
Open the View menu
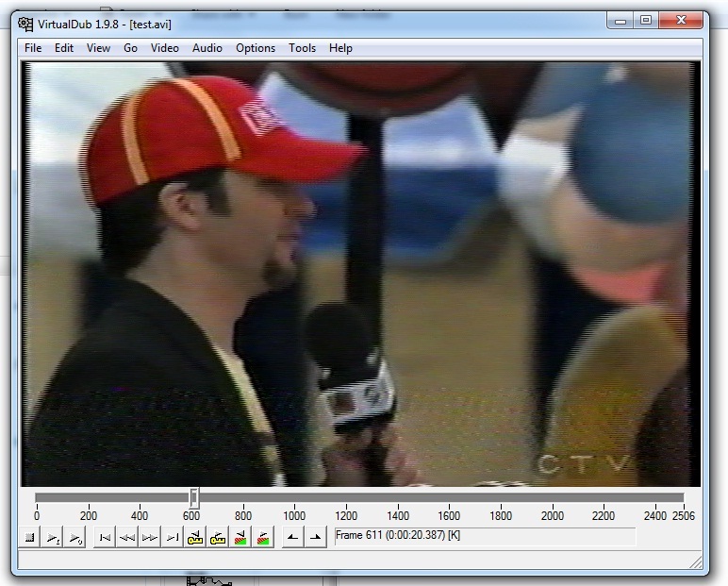pos(98,48)
